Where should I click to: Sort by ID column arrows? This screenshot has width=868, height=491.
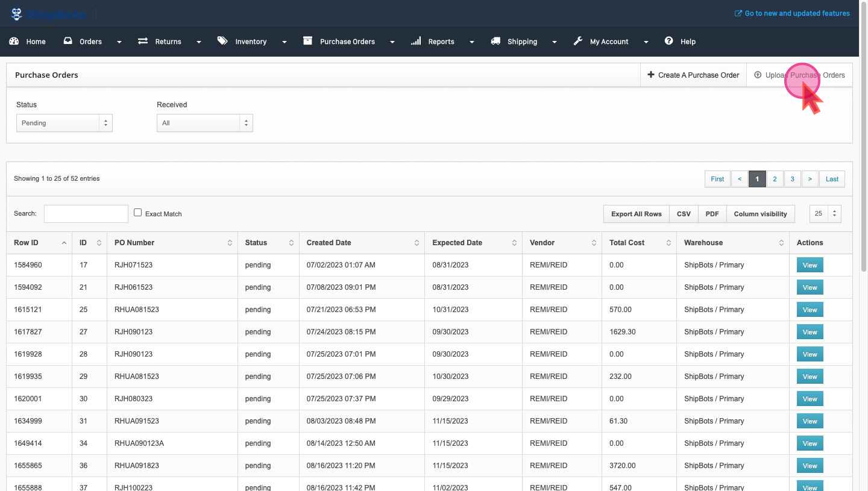click(99, 243)
